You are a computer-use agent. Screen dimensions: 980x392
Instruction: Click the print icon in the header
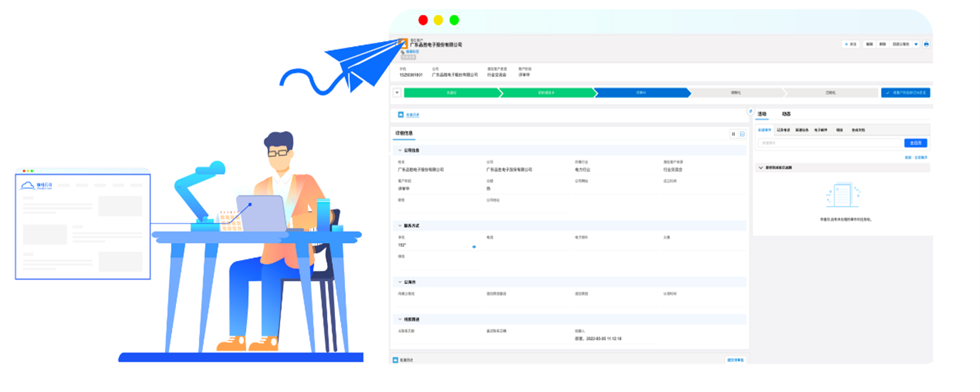click(x=926, y=44)
